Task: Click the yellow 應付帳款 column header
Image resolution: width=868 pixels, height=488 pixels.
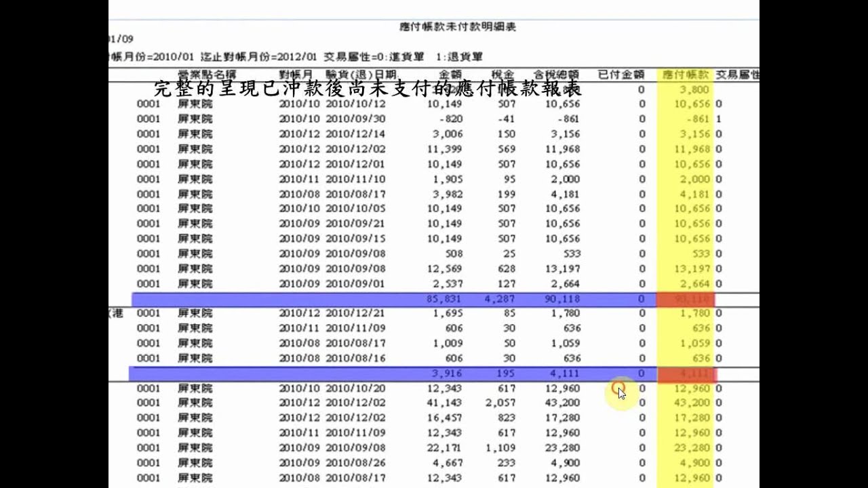Action: point(685,75)
